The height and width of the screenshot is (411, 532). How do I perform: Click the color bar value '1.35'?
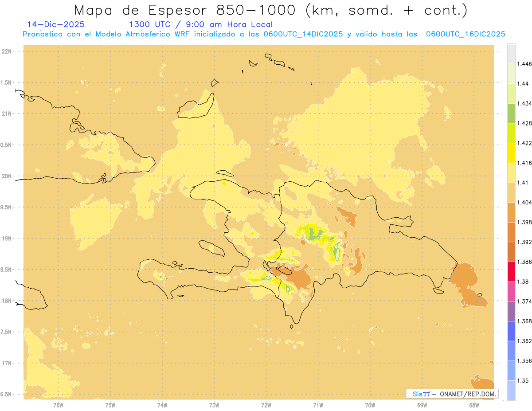[523, 380]
